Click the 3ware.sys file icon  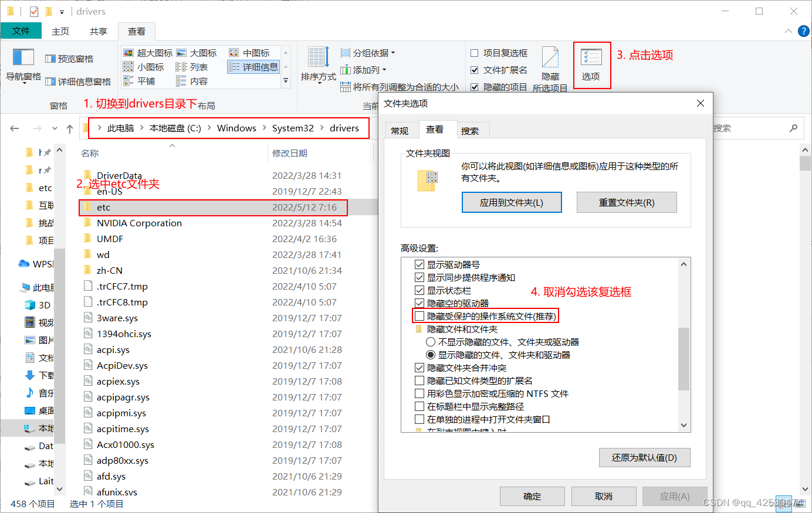coord(88,318)
